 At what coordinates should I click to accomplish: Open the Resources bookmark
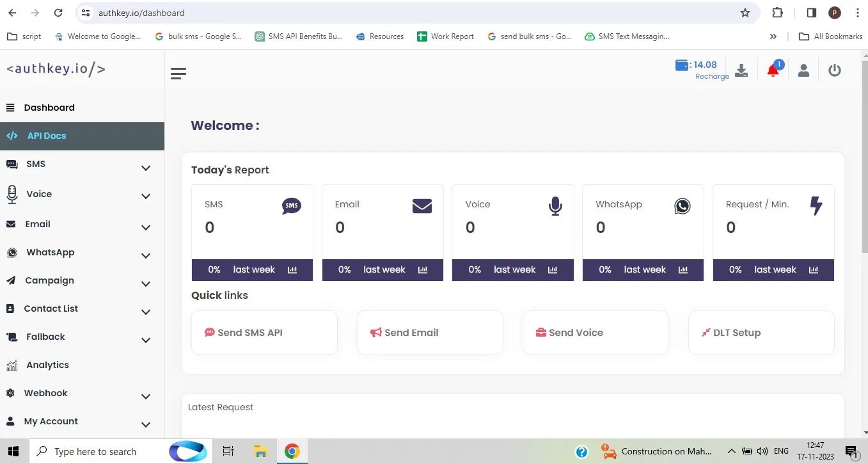(380, 36)
